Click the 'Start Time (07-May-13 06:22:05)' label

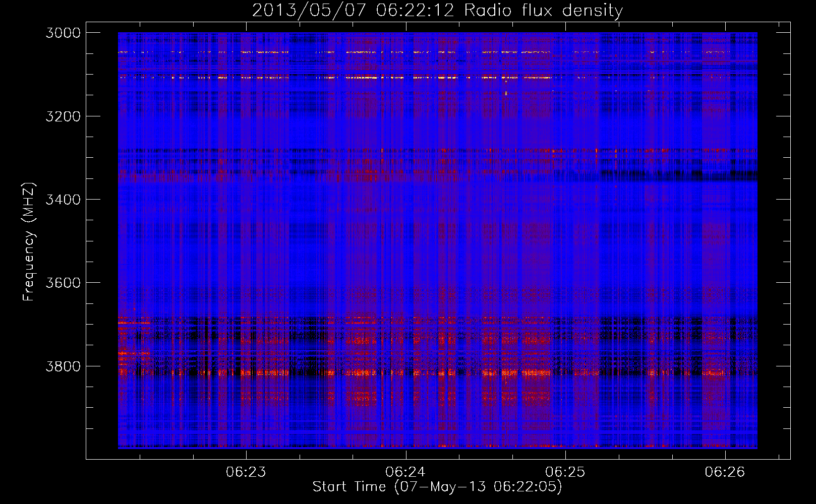pyautogui.click(x=437, y=487)
